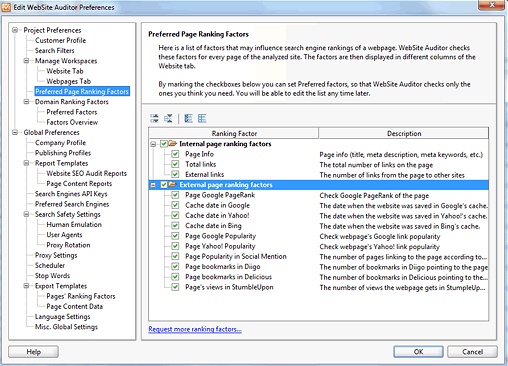Click the OK button
The width and height of the screenshot is (508, 366).
418,352
